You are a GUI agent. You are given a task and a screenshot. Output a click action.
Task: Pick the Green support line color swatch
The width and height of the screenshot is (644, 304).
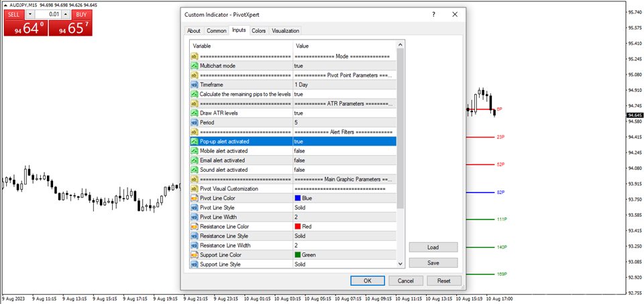pos(298,255)
